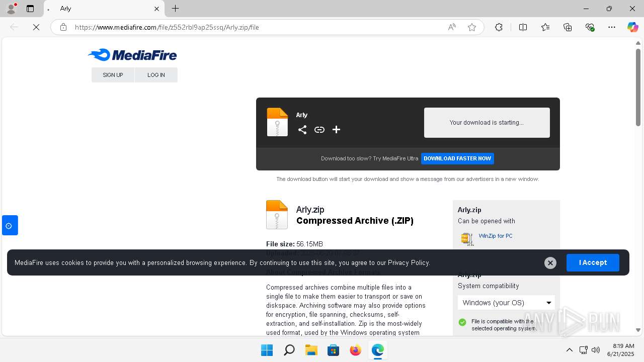Click the Can be opened with label
The width and height of the screenshot is (644, 362).
click(486, 221)
